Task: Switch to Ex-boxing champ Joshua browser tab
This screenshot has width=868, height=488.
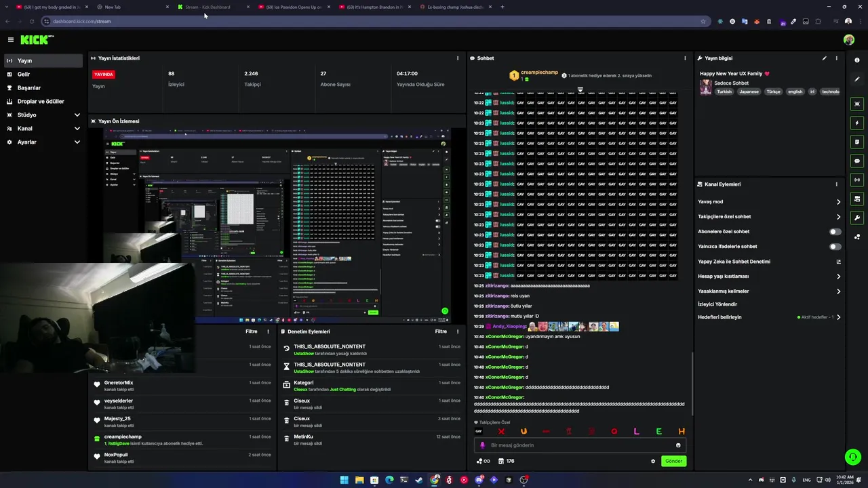Action: 456,7
